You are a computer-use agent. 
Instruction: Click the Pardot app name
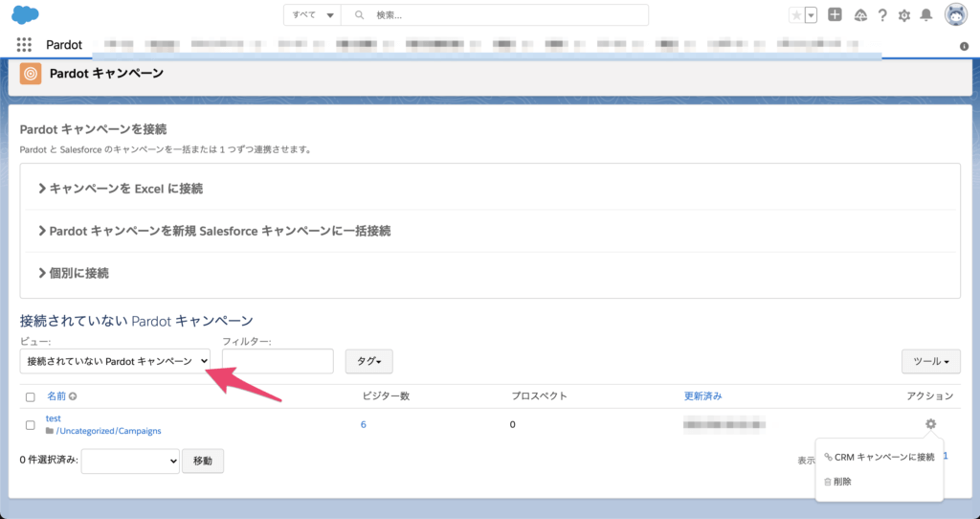[x=64, y=45]
